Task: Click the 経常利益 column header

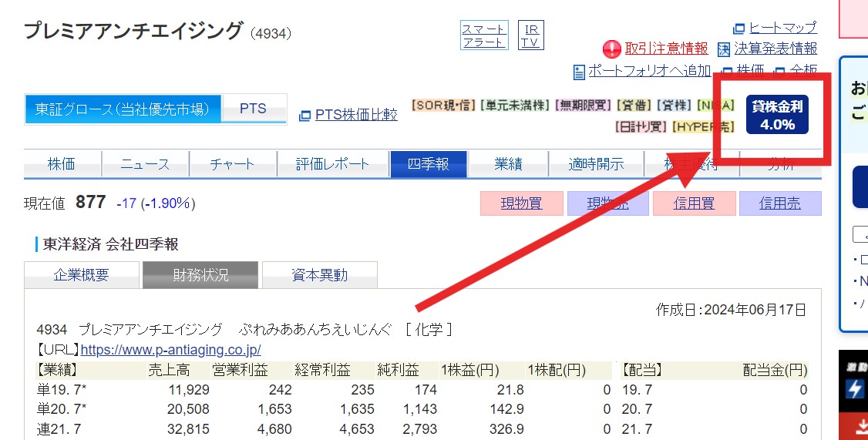Action: (x=322, y=370)
